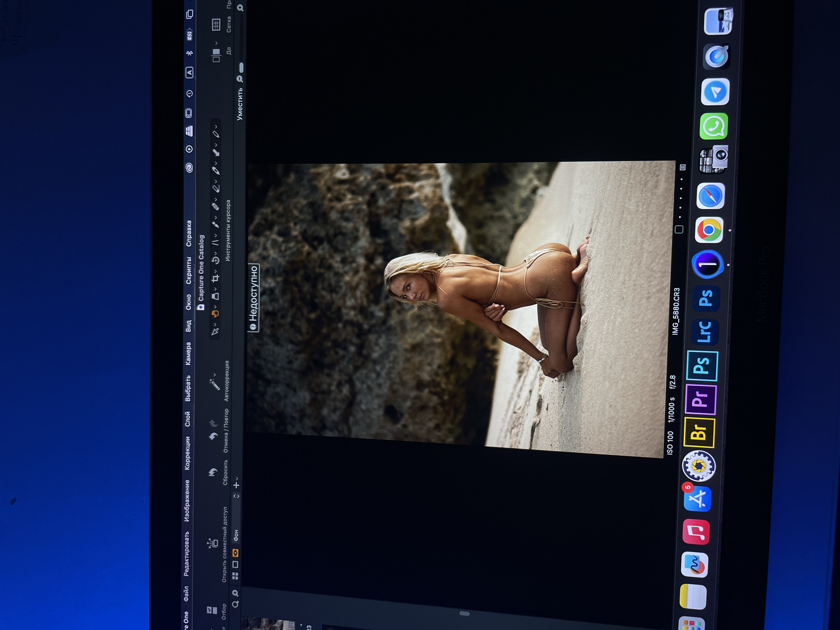The height and width of the screenshot is (630, 840).
Task: Open Premiere Pro from the Dock
Action: tap(701, 399)
